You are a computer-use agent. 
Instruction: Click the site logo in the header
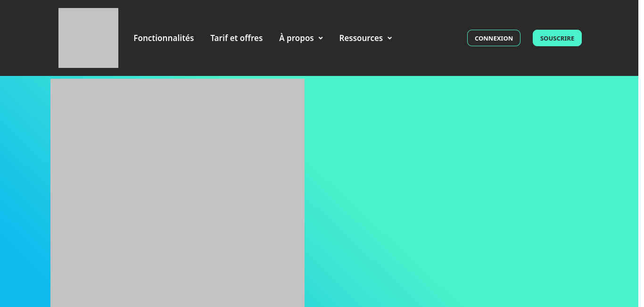88,38
